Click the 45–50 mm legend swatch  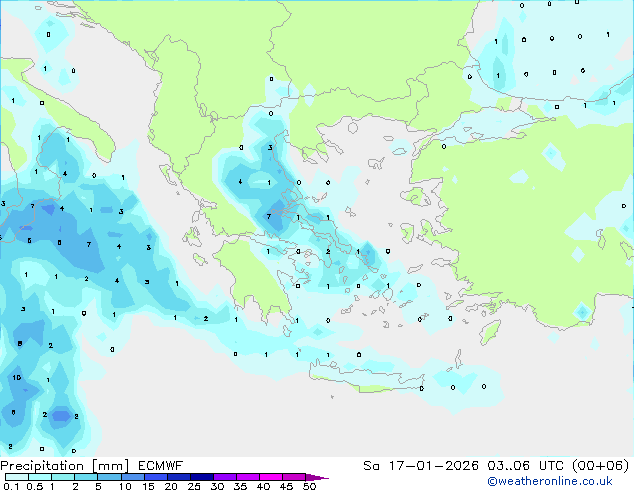[x=294, y=477]
